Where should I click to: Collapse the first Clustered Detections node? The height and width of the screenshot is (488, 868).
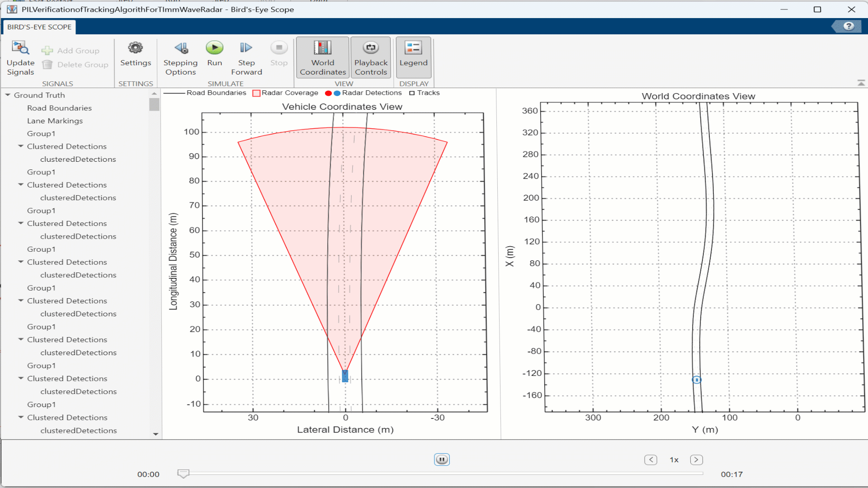[21, 146]
